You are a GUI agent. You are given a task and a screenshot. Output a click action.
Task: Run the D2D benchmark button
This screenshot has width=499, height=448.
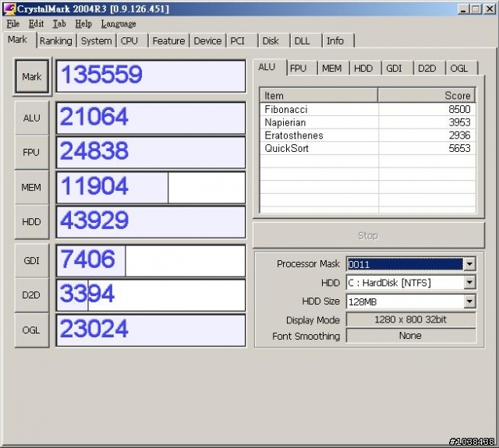pyautogui.click(x=32, y=295)
